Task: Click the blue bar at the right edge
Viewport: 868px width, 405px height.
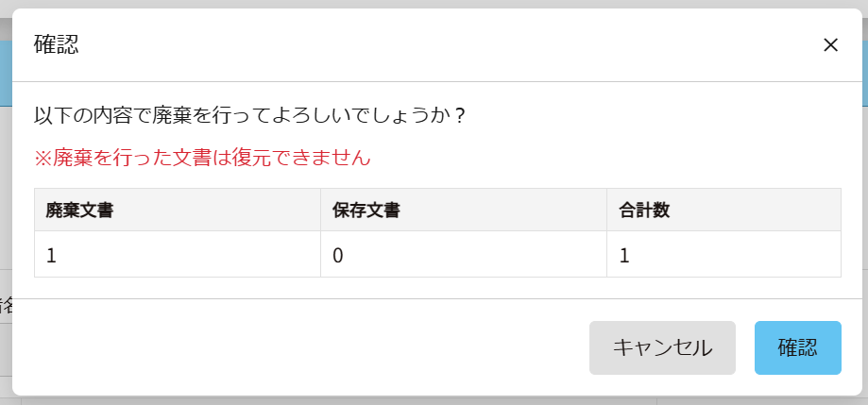Action: pos(864,73)
